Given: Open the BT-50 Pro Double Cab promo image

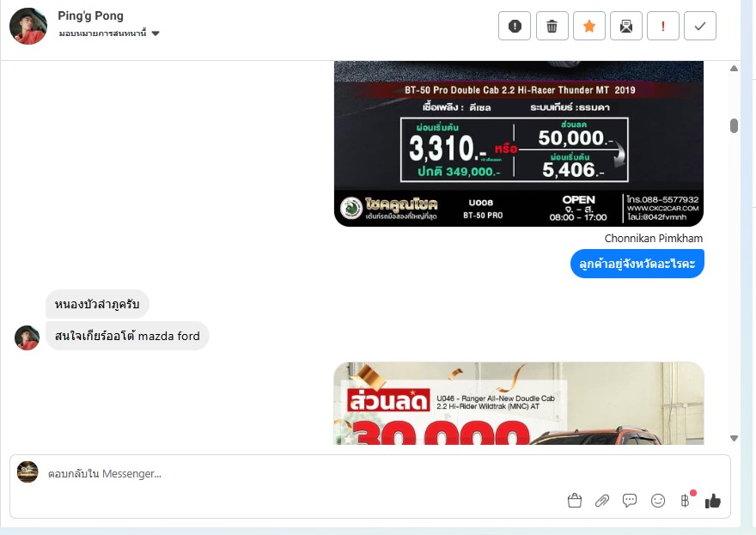Looking at the screenshot, I should pos(519,143).
